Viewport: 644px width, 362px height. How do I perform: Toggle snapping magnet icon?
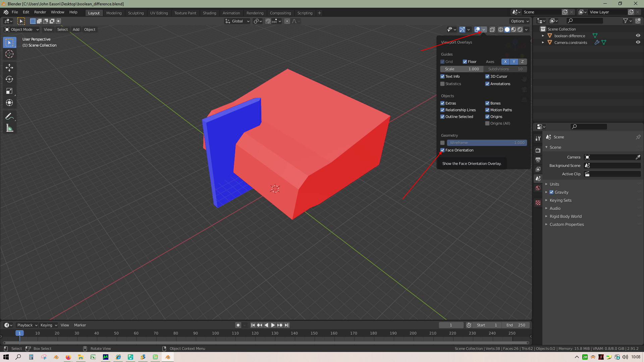coord(268,21)
